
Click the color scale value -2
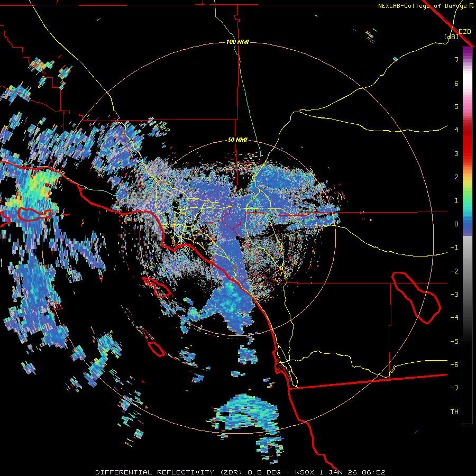[454, 271]
